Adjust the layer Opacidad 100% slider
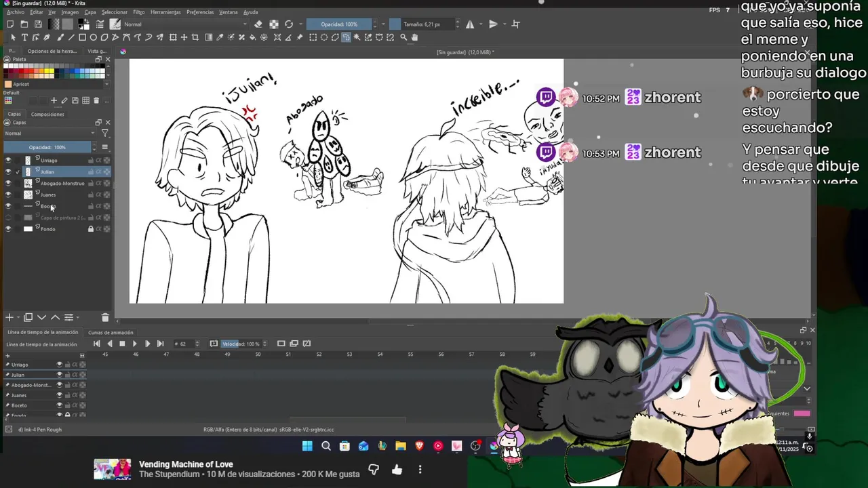This screenshot has height=488, width=868. coord(47,147)
